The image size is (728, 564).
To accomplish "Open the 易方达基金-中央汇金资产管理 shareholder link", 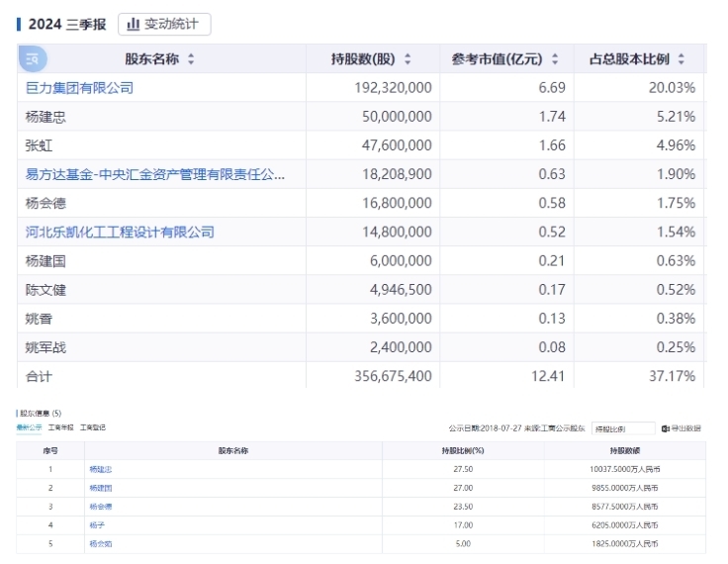I will click(x=155, y=174).
